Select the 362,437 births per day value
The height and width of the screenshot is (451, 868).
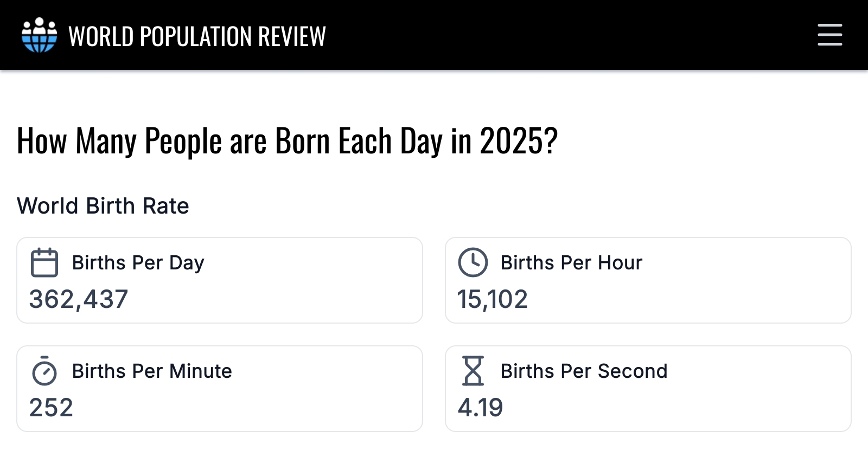tap(79, 299)
